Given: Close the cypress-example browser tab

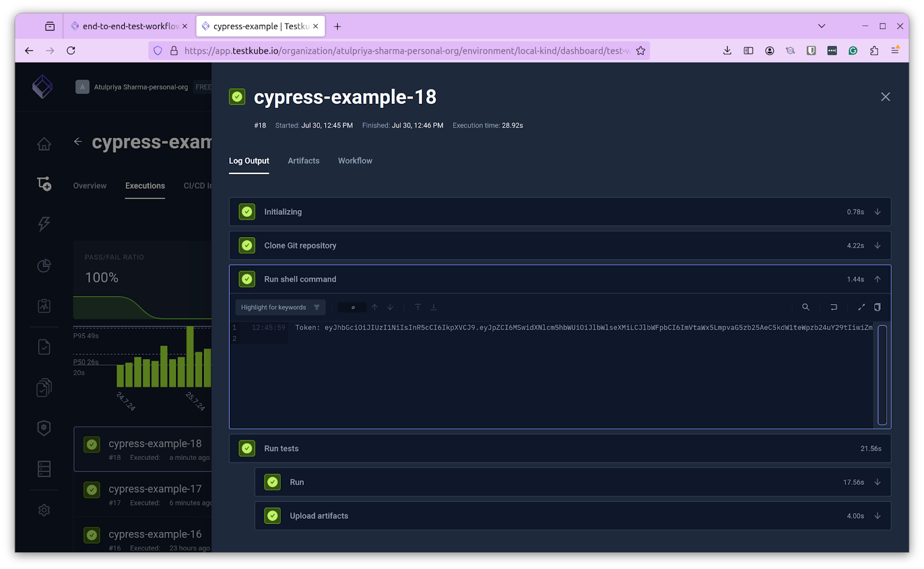Looking at the screenshot, I should click(316, 26).
